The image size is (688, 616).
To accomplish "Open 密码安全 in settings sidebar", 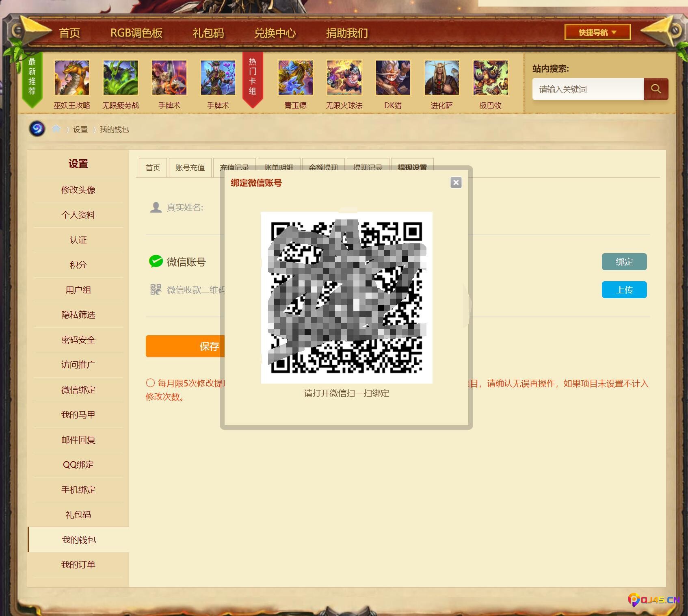I will coord(78,340).
